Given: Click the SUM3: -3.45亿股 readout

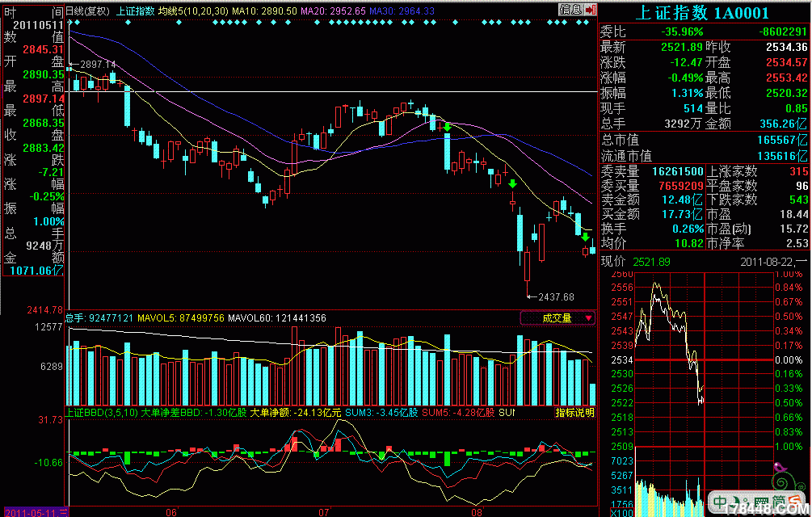Looking at the screenshot, I should coord(381,413).
